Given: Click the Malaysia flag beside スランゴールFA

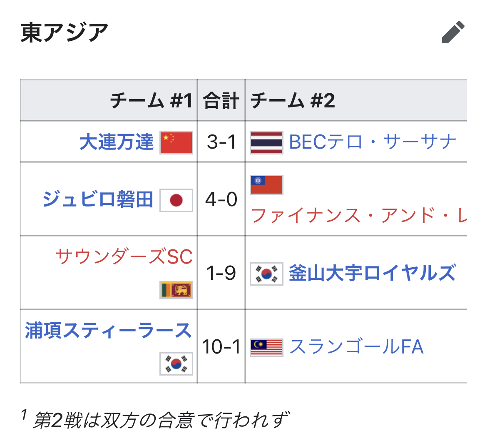Looking at the screenshot, I should point(266,347).
